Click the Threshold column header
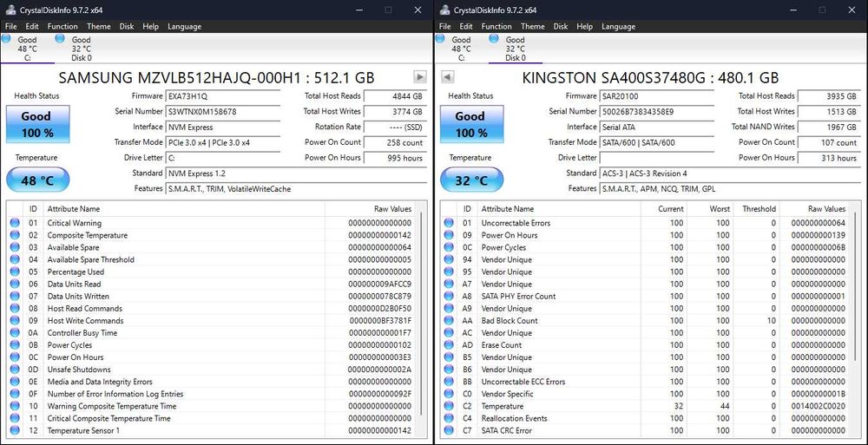The height and width of the screenshot is (445, 868). click(759, 209)
